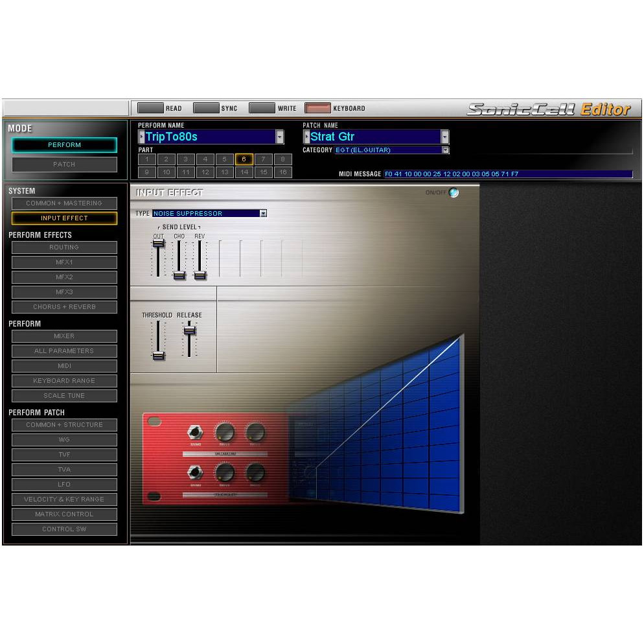This screenshot has width=644, height=644.
Task: Click the arrow left of Strat Gtr
Action: click(306, 137)
